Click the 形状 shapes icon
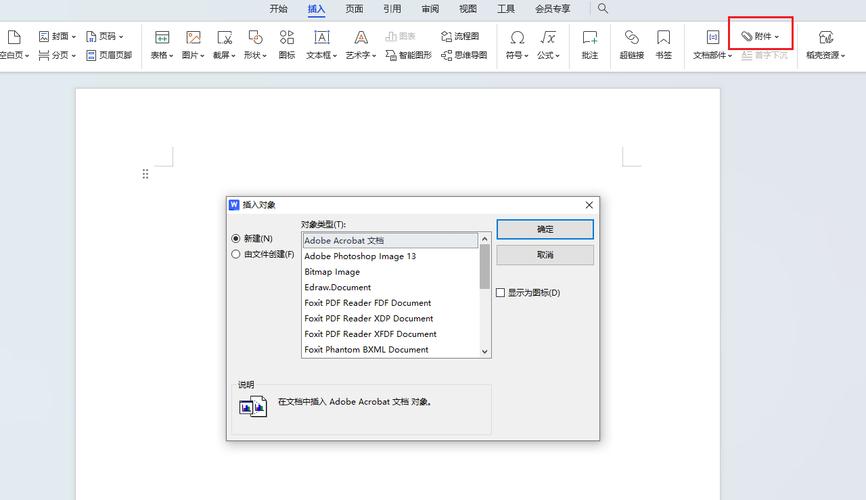Screen dimensions: 866x500 click(255, 37)
